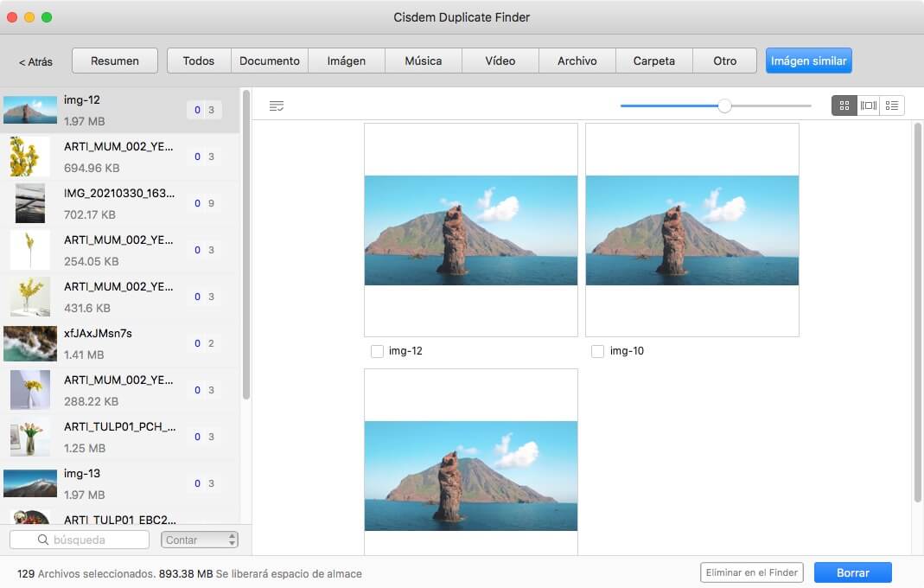Switch to the Documento tab

(270, 61)
